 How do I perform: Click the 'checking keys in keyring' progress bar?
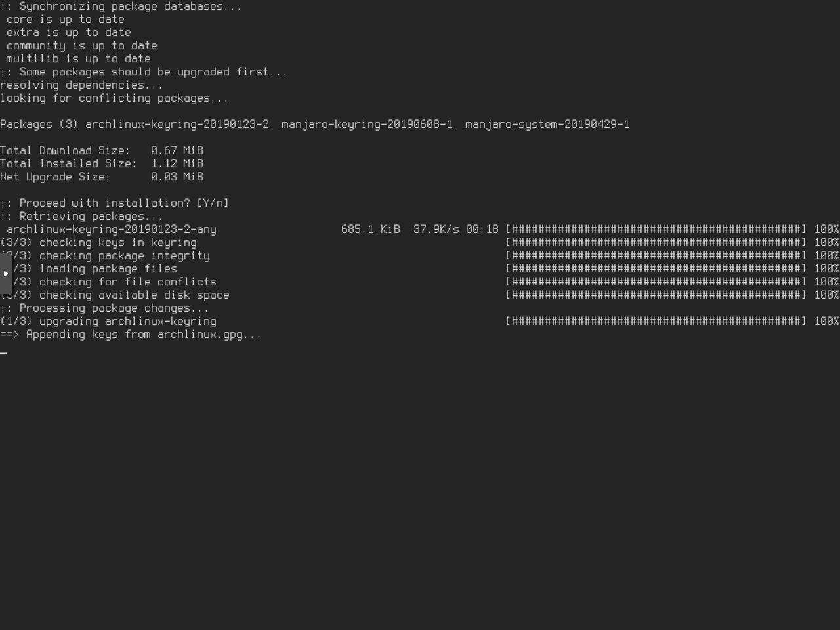pos(656,242)
